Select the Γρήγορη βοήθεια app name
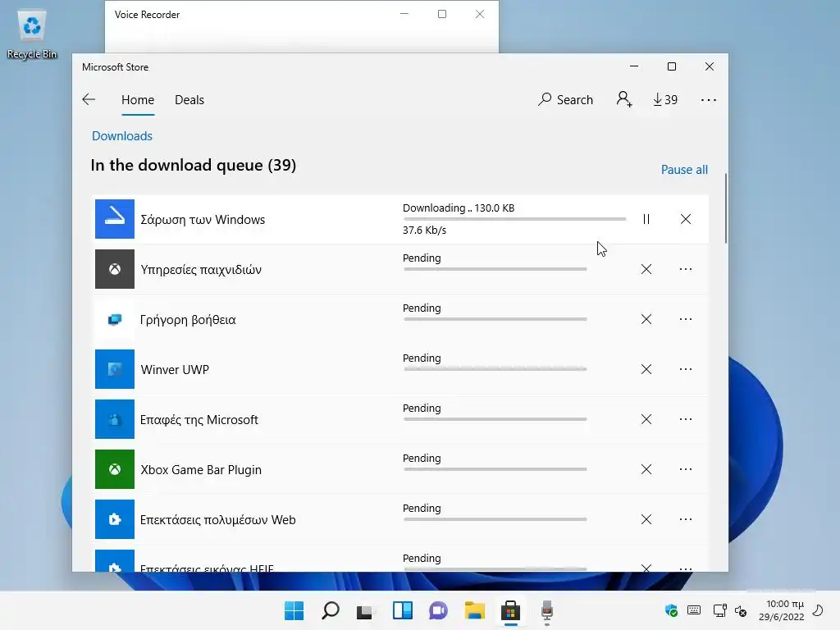840x630 pixels. [188, 320]
